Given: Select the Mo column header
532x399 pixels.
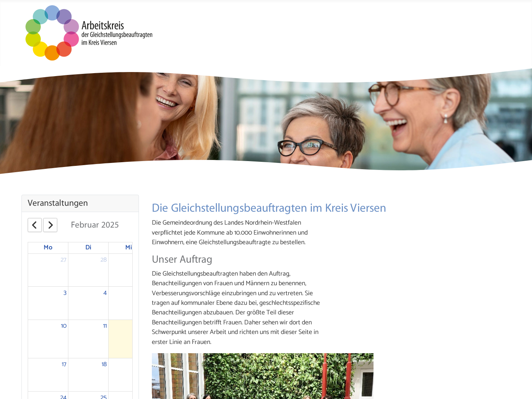Looking at the screenshot, I should [x=48, y=248].
